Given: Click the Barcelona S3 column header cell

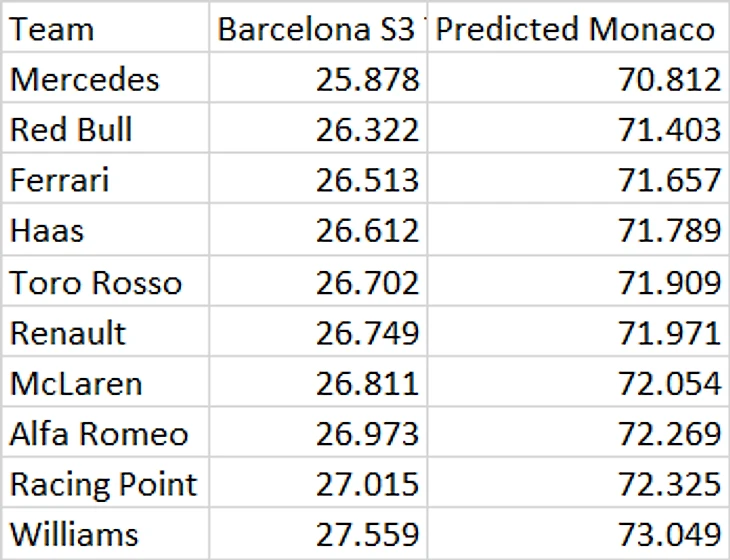Looking at the screenshot, I should pos(318,30).
